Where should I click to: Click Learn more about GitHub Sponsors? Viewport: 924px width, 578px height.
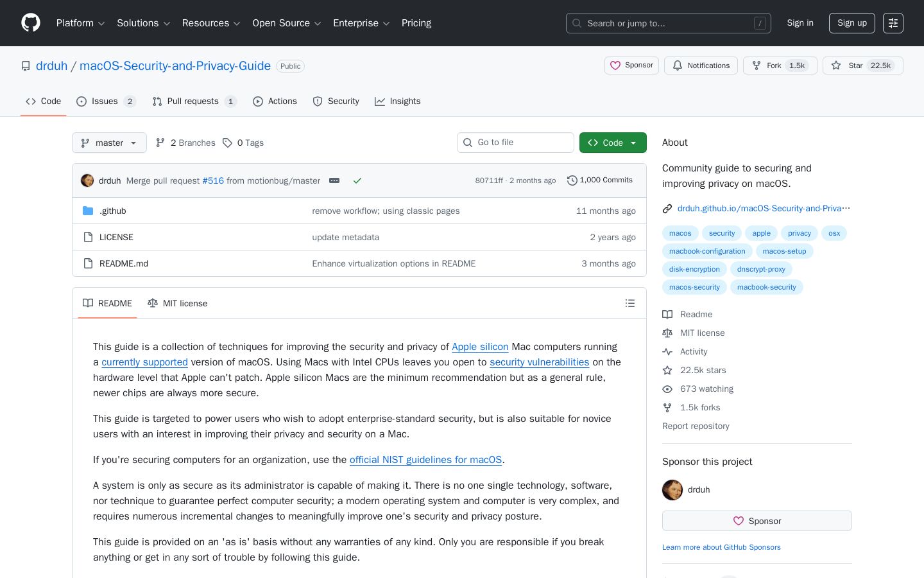click(721, 547)
